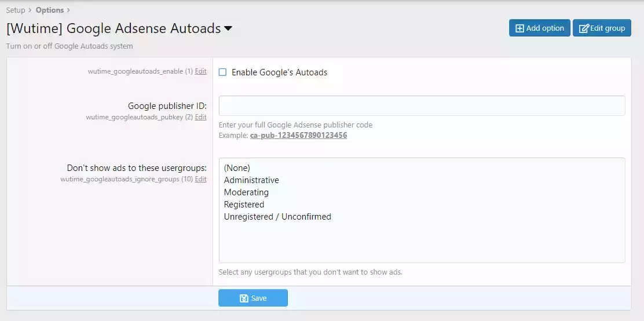Go to Setup breadcrumb
This screenshot has height=321, width=644.
pyautogui.click(x=16, y=10)
